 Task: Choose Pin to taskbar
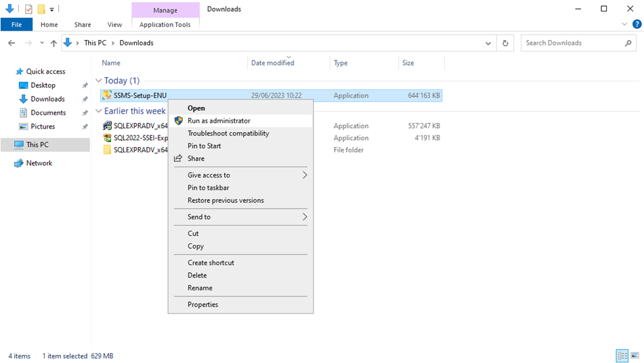[x=240, y=188]
